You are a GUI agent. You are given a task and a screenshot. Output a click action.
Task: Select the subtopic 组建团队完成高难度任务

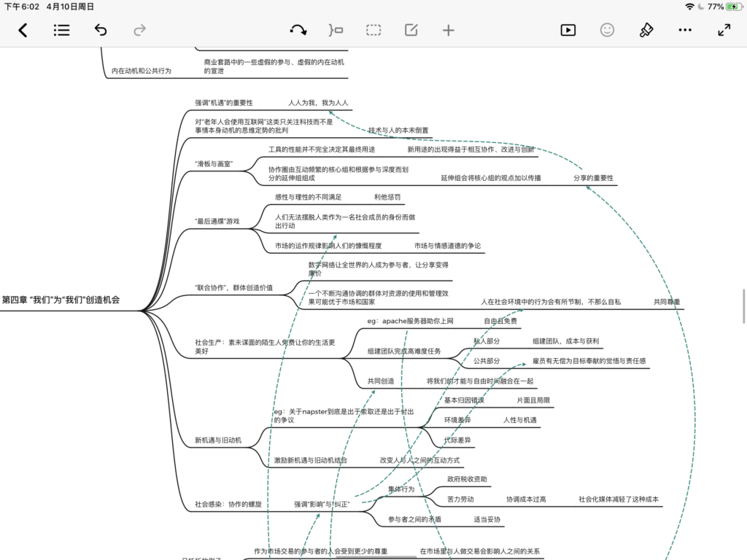coord(404,351)
